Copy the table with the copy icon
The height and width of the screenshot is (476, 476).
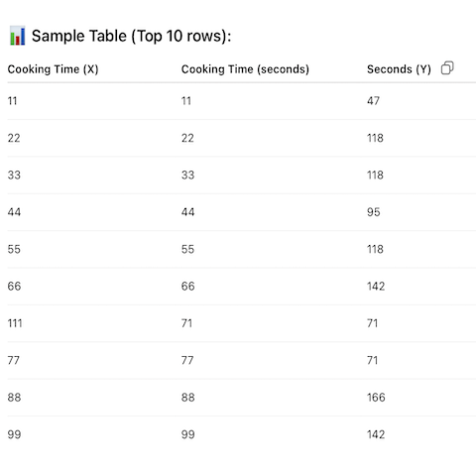tap(447, 68)
